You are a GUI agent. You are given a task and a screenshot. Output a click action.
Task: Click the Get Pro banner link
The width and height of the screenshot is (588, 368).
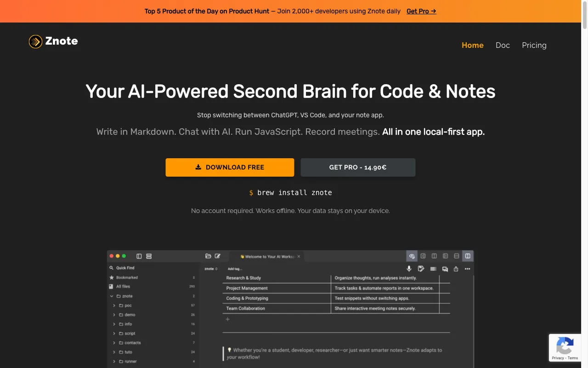pyautogui.click(x=421, y=11)
